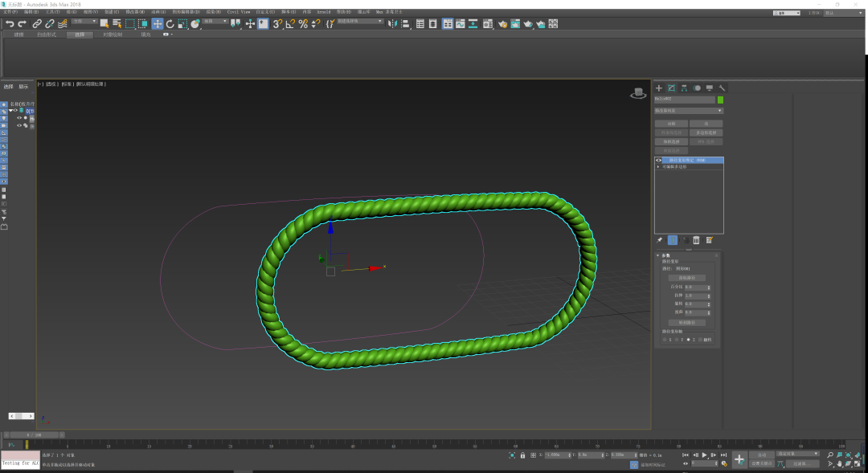Viewport: 868px width, 473px height.
Task: Open the Motion panel tab
Action: 697,88
